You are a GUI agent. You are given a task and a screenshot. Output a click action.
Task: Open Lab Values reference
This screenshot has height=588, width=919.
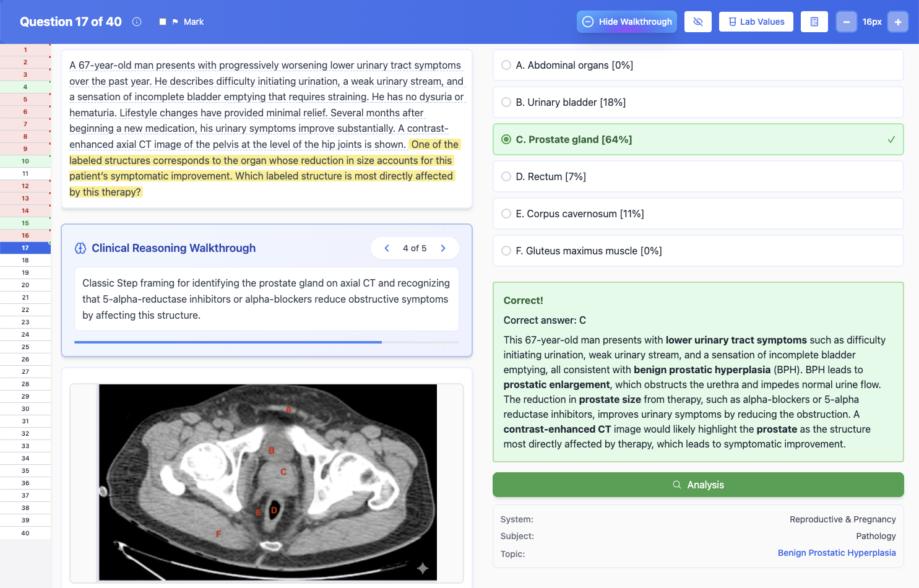(756, 22)
